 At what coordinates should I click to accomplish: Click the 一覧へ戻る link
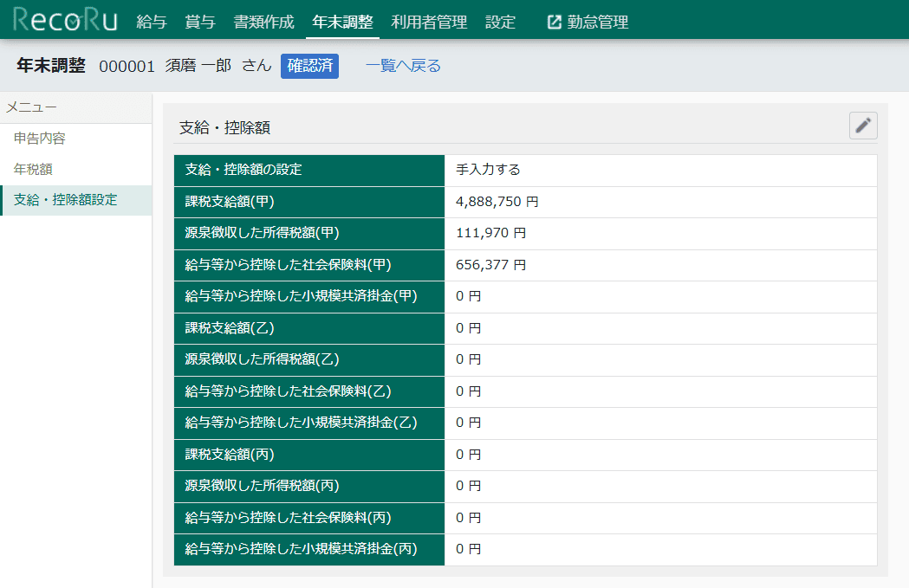click(403, 66)
